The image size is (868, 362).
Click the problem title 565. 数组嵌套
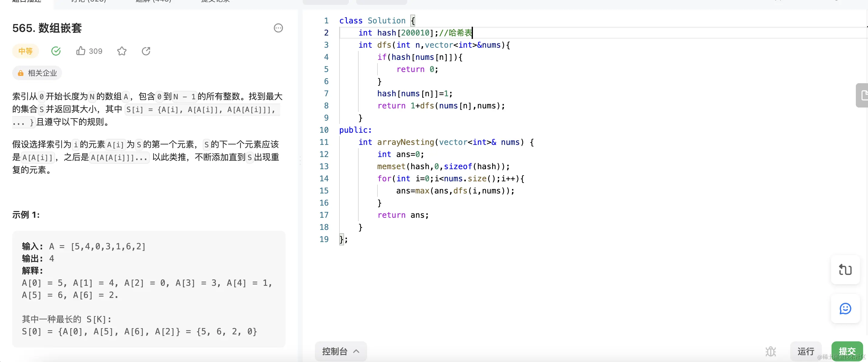47,28
